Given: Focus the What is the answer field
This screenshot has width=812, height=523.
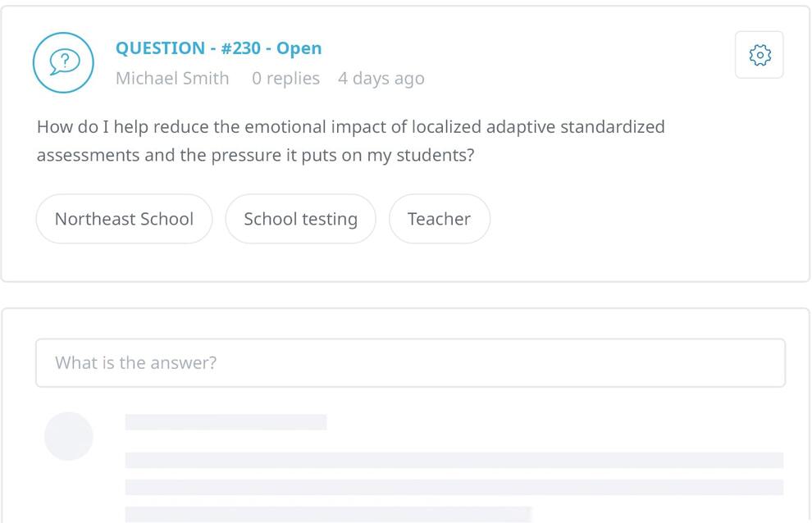Looking at the screenshot, I should pos(410,362).
